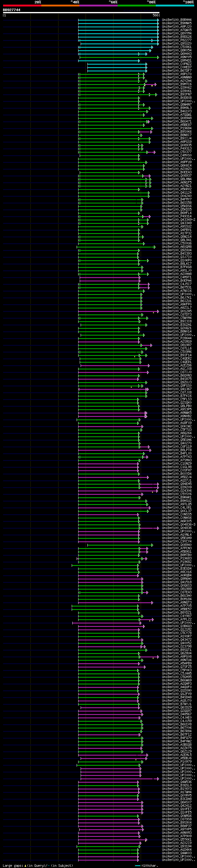Select the UniRef100_B9IIJ4 label
The width and height of the screenshot is (197, 868).
[x=177, y=138]
